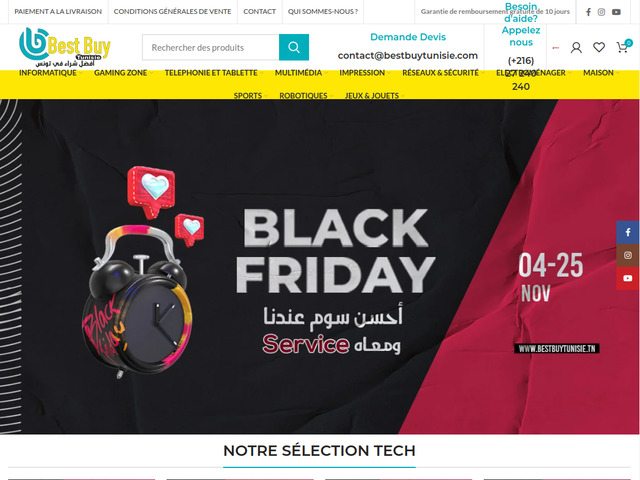Click Paiement a la livraison link
640x480 pixels.
58,12
